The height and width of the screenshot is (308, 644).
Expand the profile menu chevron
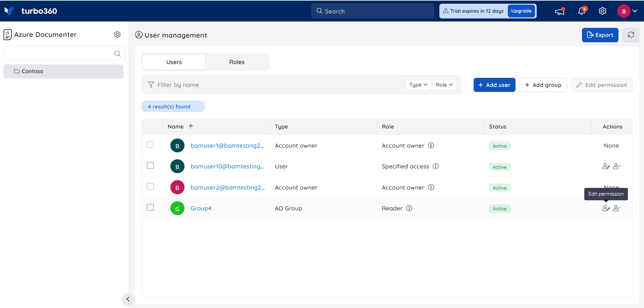coord(635,11)
